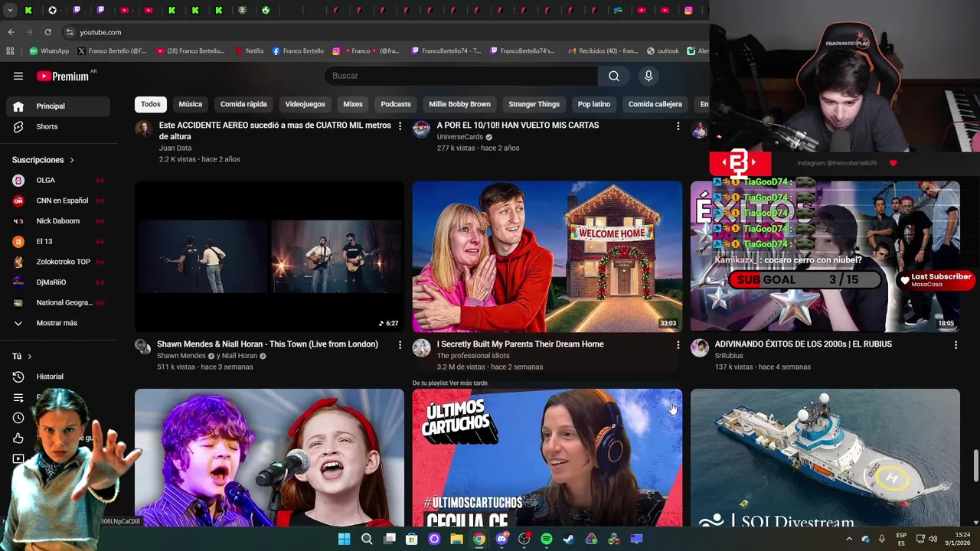980x551 pixels.
Task: Reload the page with refresh icon
Action: click(47, 32)
